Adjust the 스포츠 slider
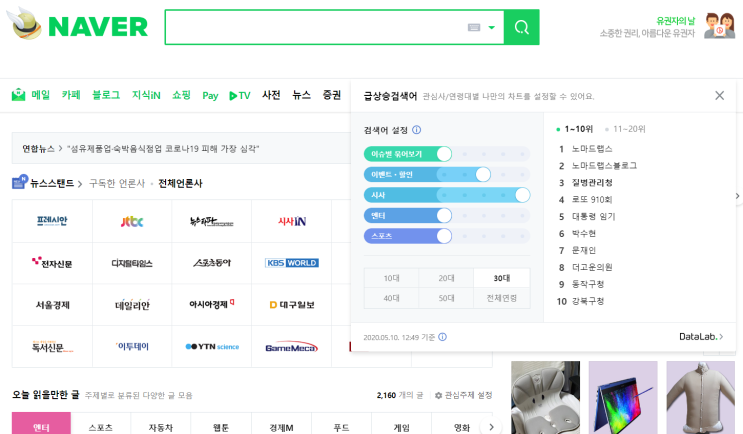743x434 pixels. click(444, 236)
